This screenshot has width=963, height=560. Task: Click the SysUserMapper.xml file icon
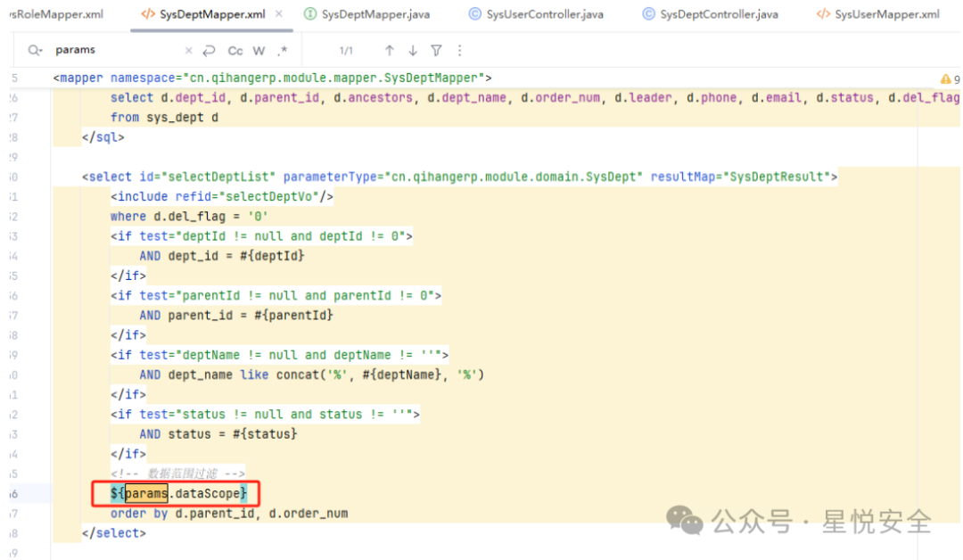pos(823,13)
